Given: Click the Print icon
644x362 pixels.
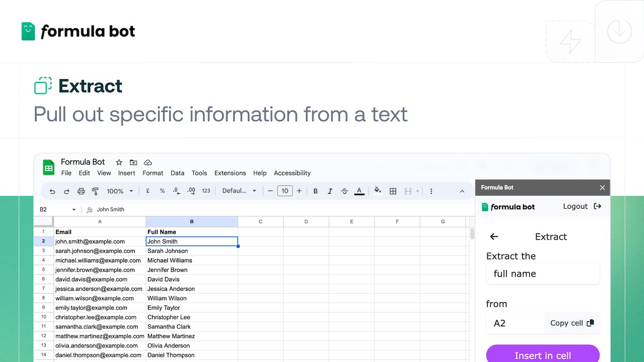Looking at the screenshot, I should (x=81, y=191).
